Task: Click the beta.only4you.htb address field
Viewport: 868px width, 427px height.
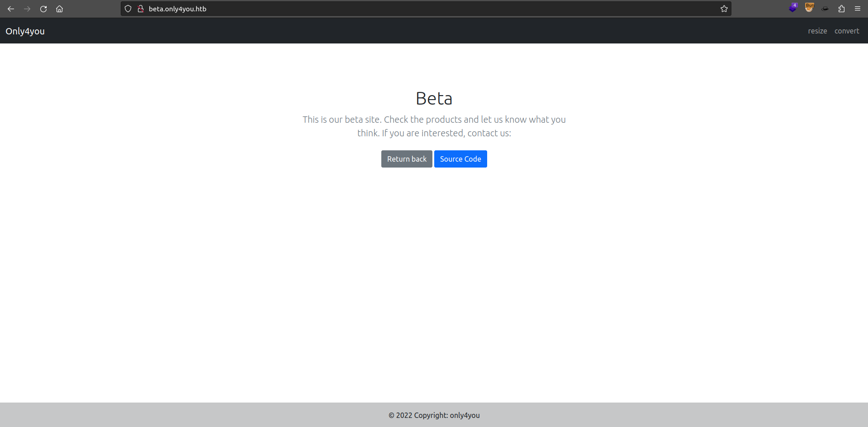Action: click(x=425, y=9)
